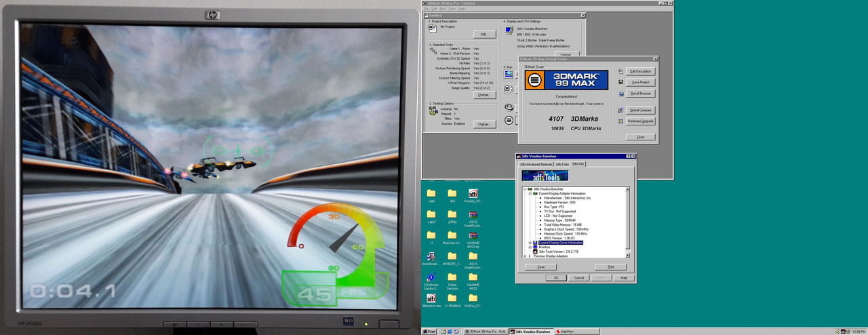Click Change under Testing Options
The image size is (868, 335).
tap(485, 124)
